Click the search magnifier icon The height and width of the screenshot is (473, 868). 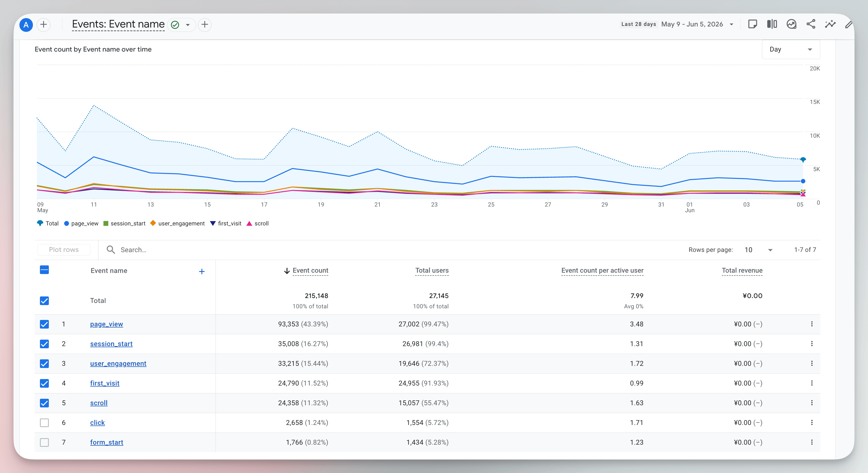click(x=111, y=250)
